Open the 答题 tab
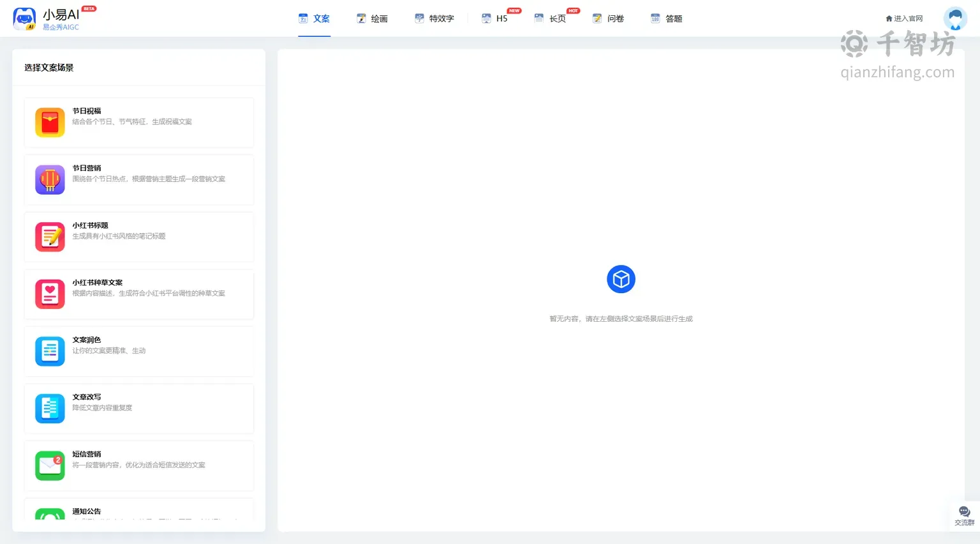 (666, 19)
